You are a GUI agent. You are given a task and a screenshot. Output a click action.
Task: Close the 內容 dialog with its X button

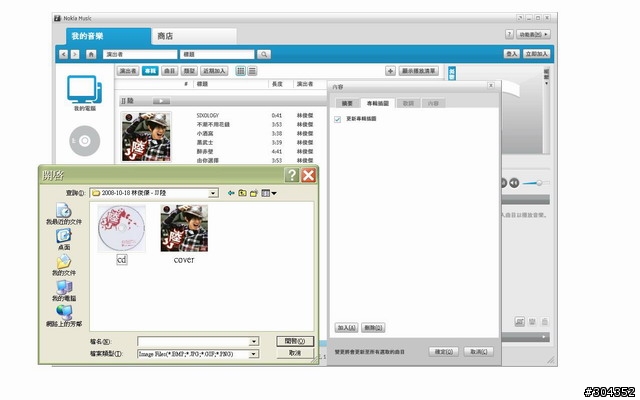coord(491,85)
